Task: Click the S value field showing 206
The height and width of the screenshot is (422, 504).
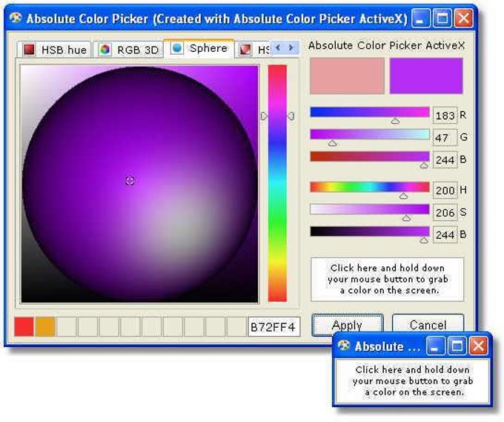Action: click(445, 212)
